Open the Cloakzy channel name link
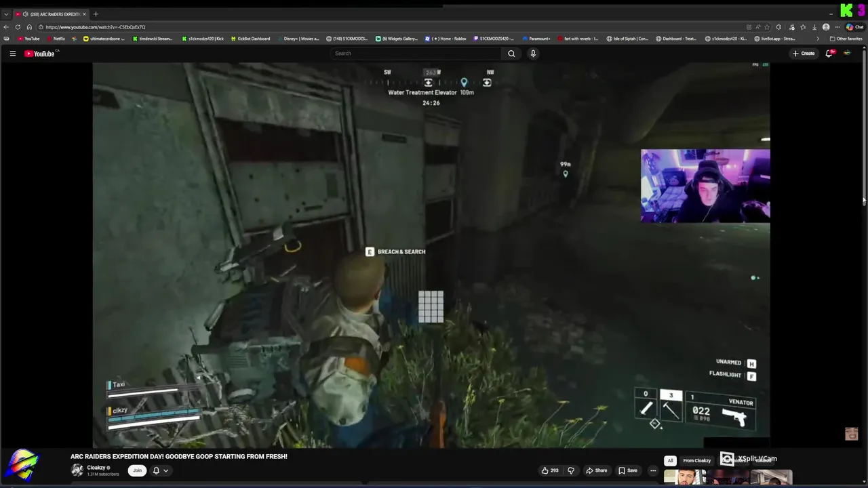Viewport: 868px width, 488px height. coord(96,468)
